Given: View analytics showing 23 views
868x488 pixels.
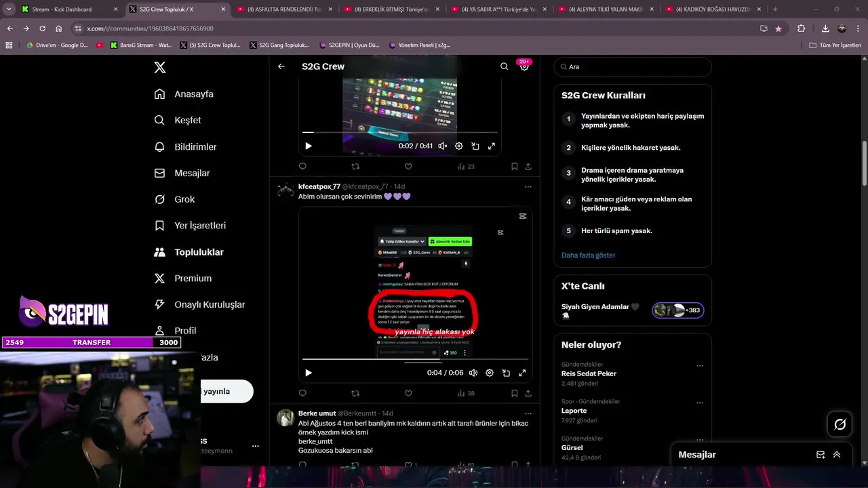Looking at the screenshot, I should point(466,166).
